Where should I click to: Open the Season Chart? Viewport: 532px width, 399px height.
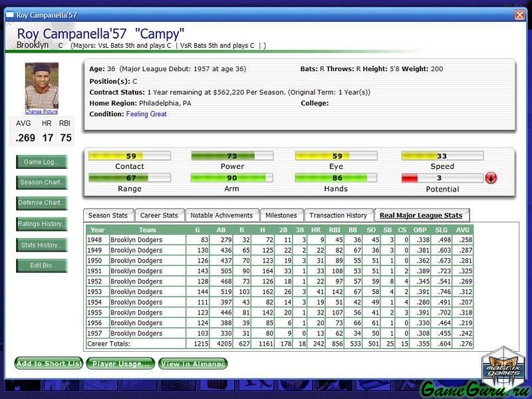(x=41, y=182)
